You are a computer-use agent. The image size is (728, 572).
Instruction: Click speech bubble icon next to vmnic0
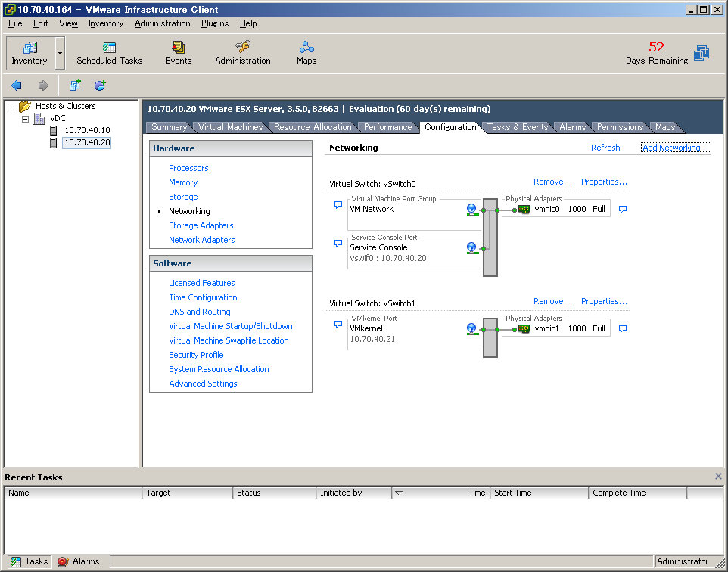623,210
